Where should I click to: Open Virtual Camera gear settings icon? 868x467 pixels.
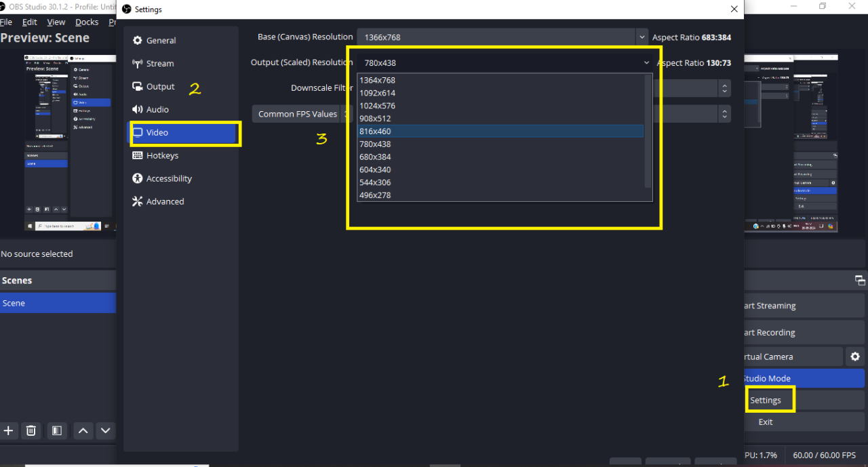[855, 357]
